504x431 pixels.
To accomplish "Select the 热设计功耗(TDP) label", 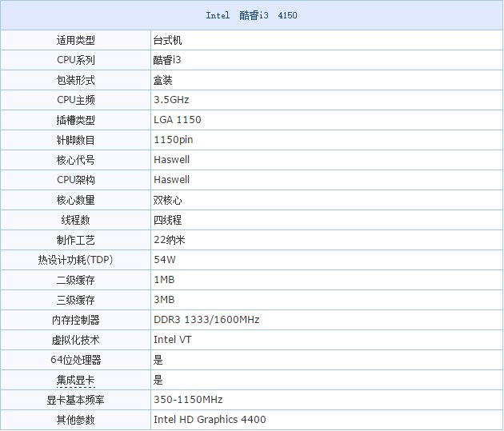I will tap(75, 260).
